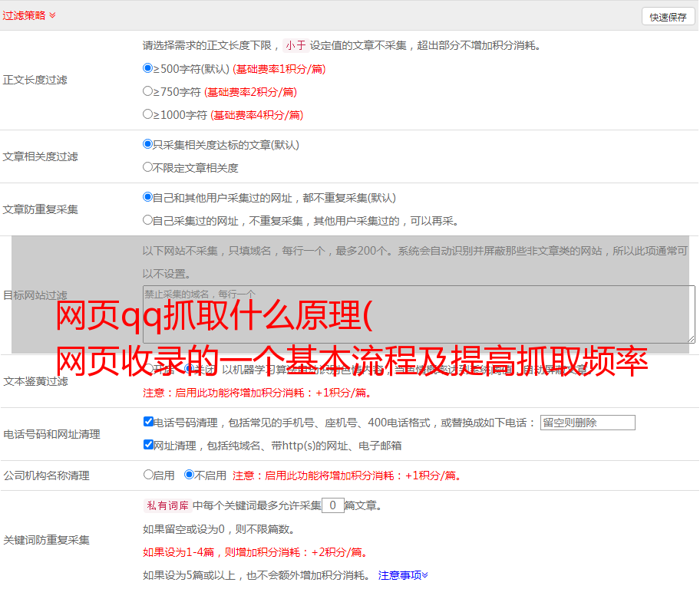Click 基础费率2积分/篇 red text

(x=251, y=92)
